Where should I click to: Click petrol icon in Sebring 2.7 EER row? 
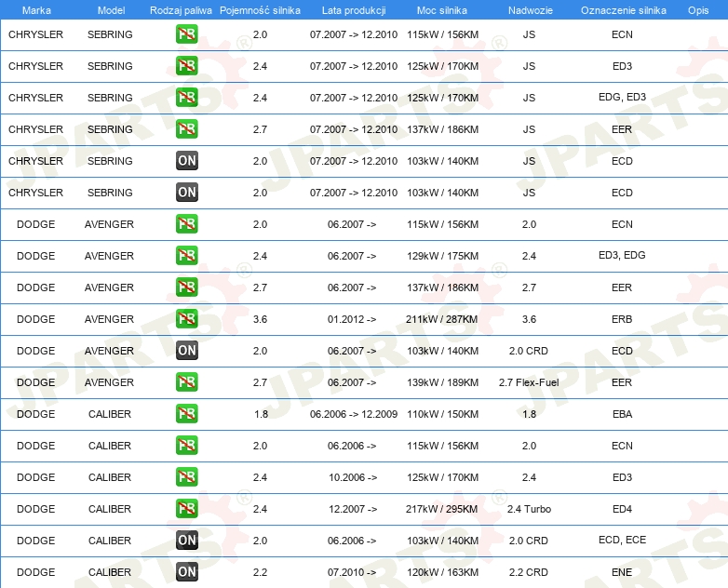click(186, 129)
